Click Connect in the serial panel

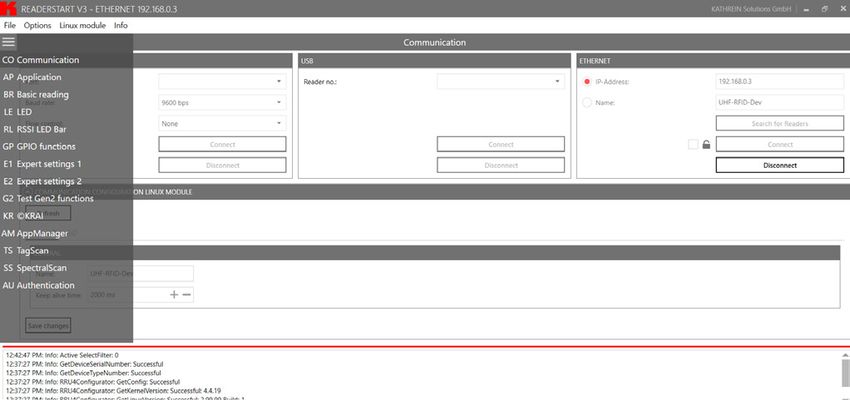(222, 144)
